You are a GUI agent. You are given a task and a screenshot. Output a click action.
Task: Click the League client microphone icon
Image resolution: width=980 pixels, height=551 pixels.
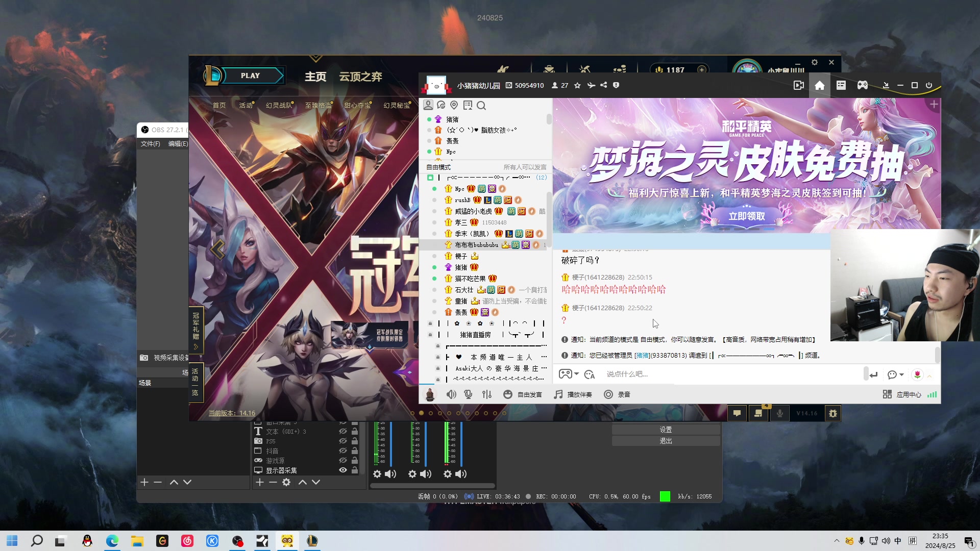coord(780,413)
